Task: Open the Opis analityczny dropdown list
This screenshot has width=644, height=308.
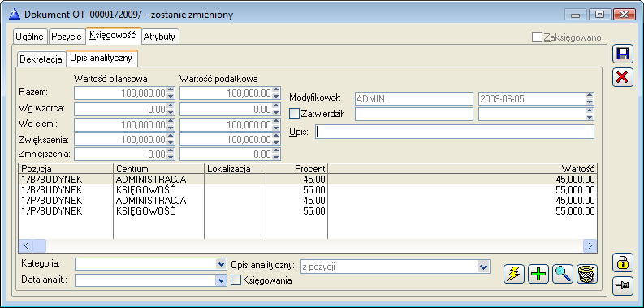Action: click(x=483, y=267)
